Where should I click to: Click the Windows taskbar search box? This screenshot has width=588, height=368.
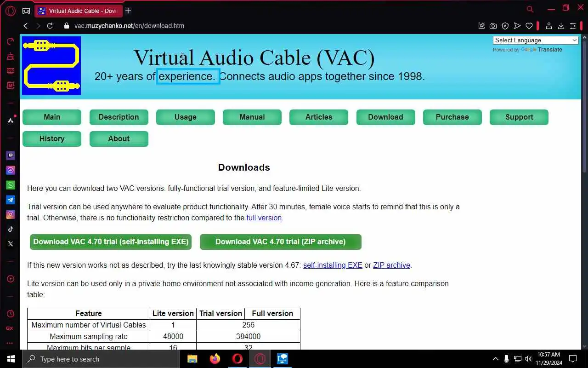coord(100,359)
